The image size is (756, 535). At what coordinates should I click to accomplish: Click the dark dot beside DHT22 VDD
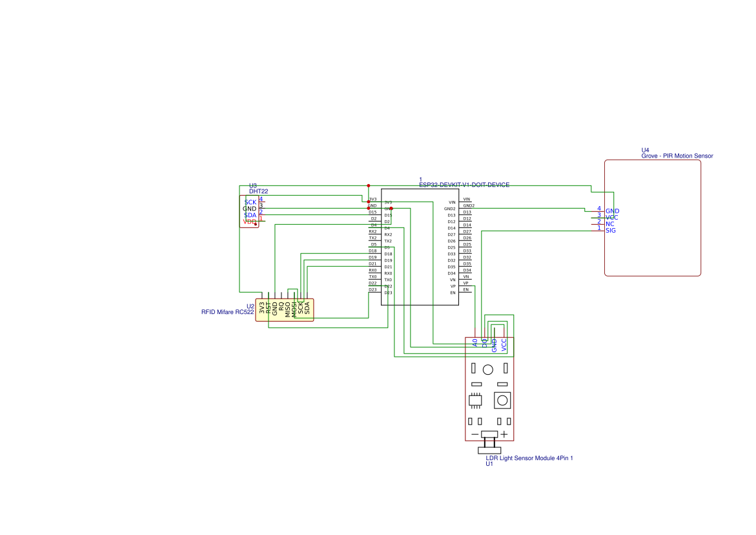tap(256, 224)
